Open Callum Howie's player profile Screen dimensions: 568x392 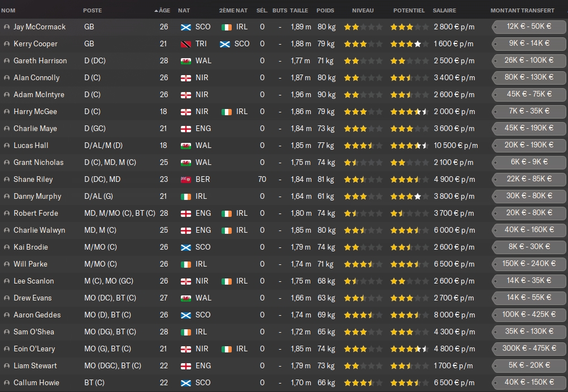[37, 383]
